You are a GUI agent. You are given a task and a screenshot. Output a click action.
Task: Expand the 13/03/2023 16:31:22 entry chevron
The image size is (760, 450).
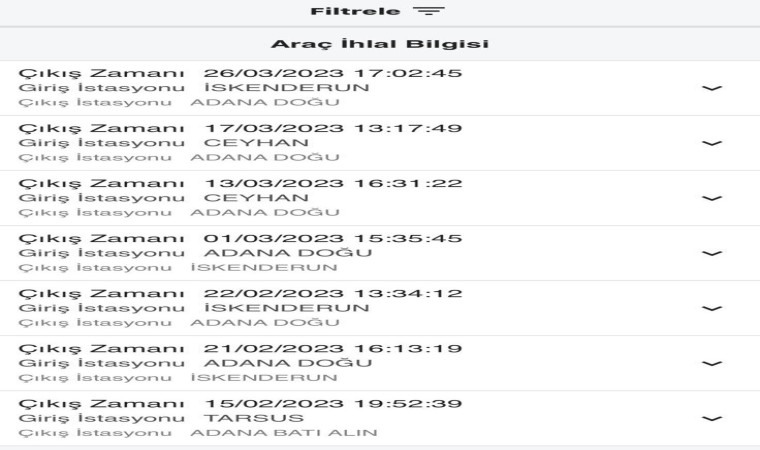point(711,198)
